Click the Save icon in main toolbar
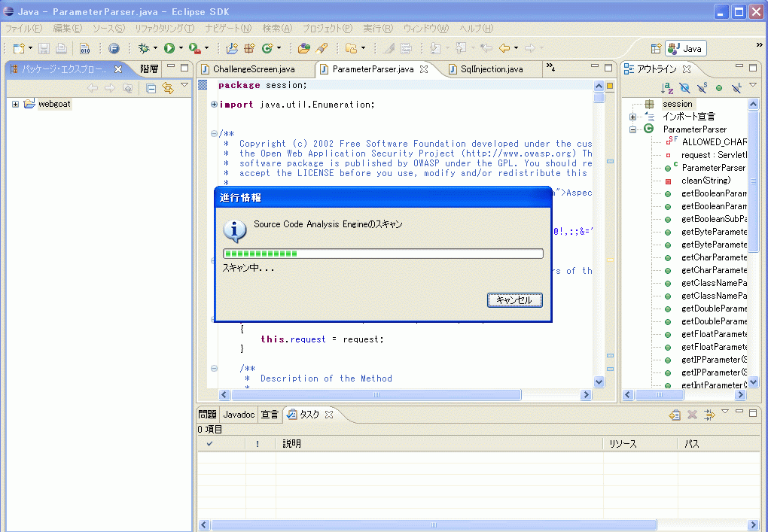Viewport: 768px width, 532px height. 44,48
